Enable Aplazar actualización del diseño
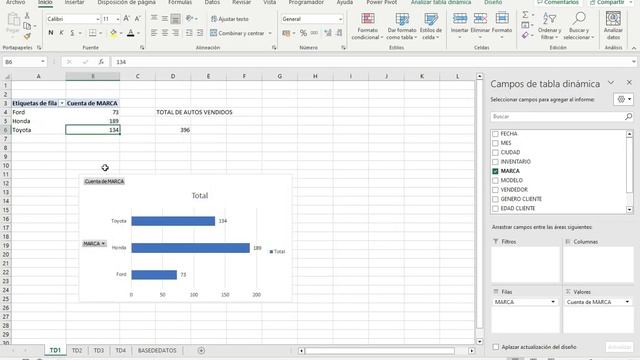This screenshot has height=360, width=640. point(496,347)
